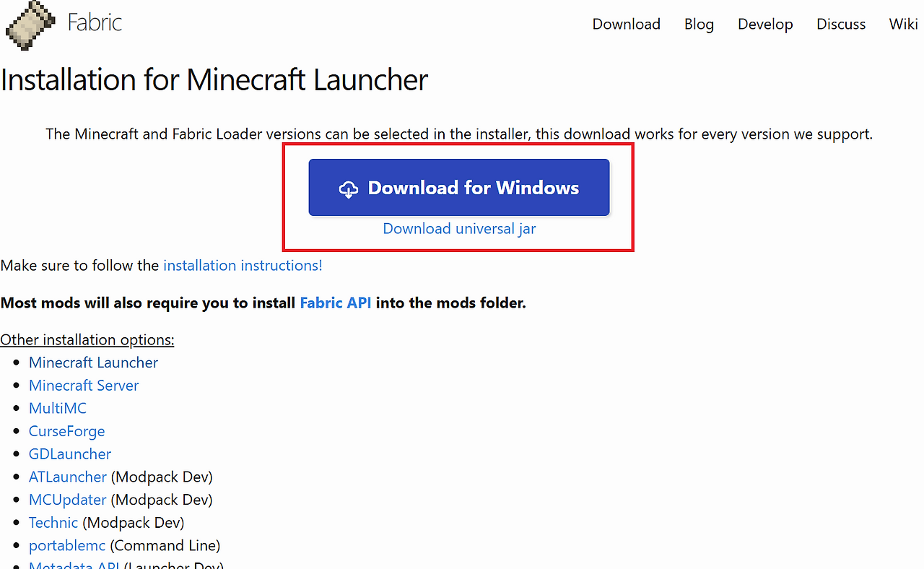This screenshot has width=924, height=569.
Task: Open the Fabric API link
Action: click(336, 303)
